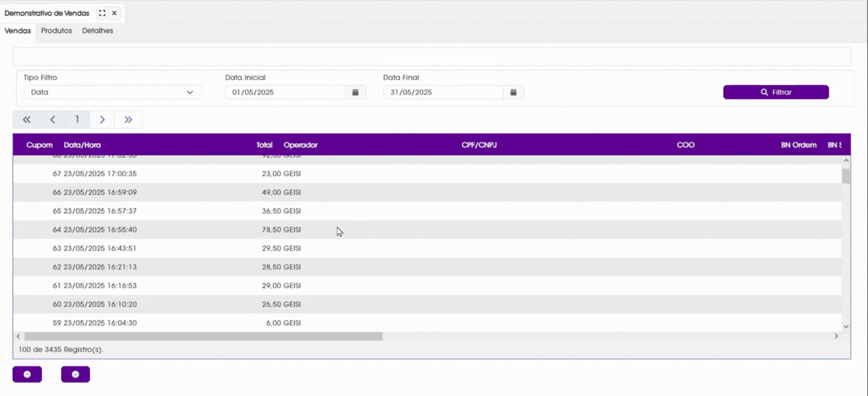The height and width of the screenshot is (396, 868).
Task: Select the Demonstrativo de Vendas window tab
Action: click(x=47, y=13)
